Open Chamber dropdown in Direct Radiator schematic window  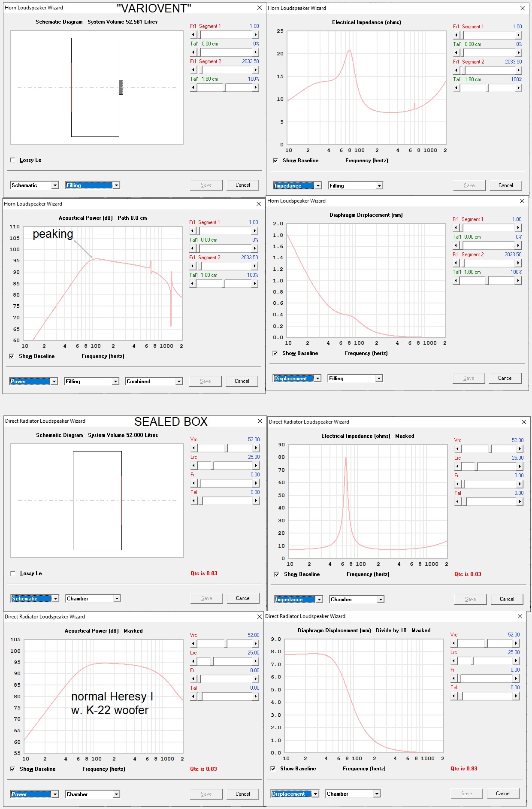(93, 599)
